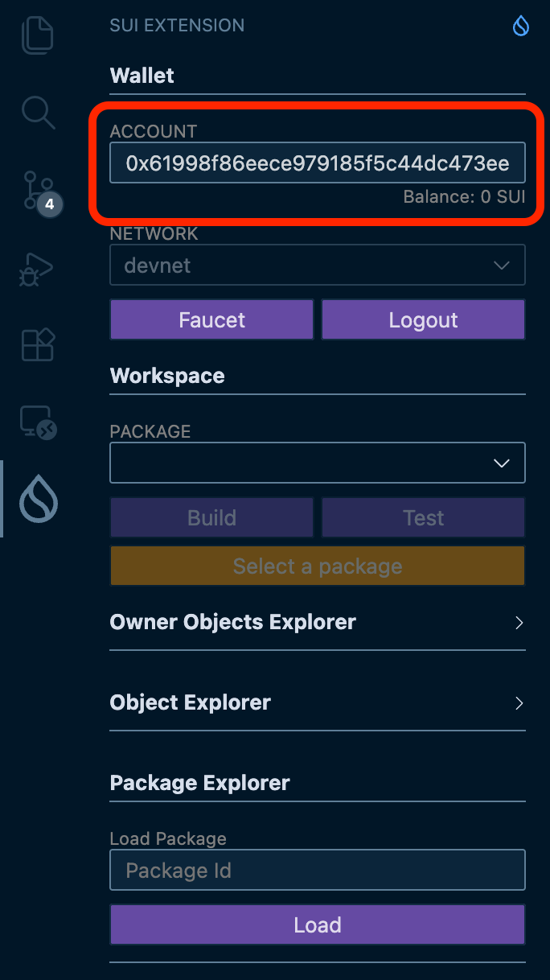550x980 pixels.
Task: Open the NETWORK dropdown showing devnet
Action: tap(317, 265)
